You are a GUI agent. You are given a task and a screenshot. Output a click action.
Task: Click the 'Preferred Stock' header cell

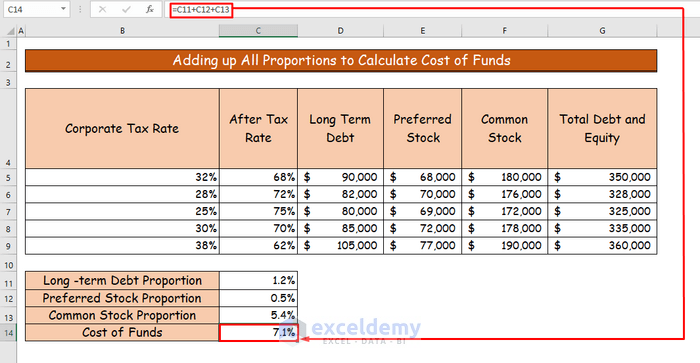422,129
